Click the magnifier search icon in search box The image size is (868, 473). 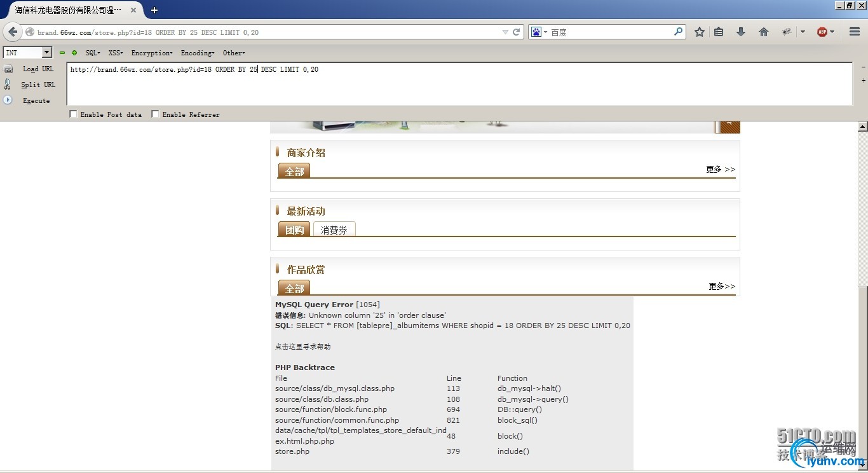[x=679, y=31]
